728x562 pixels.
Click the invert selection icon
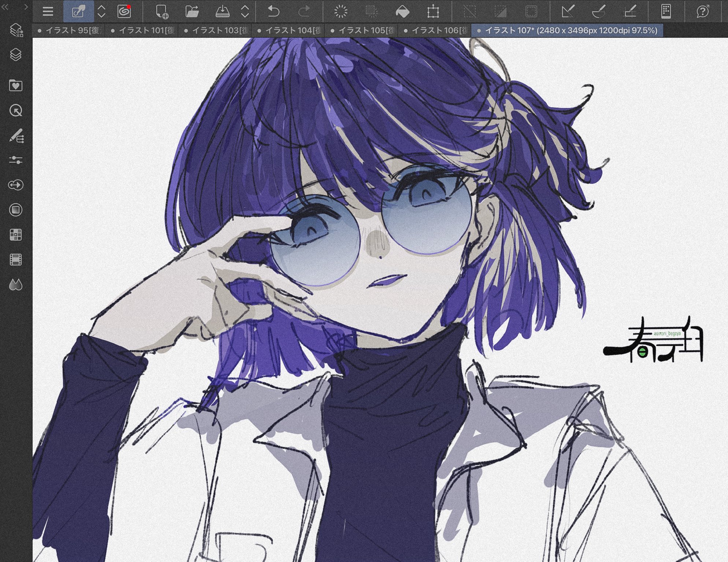pyautogui.click(x=501, y=11)
